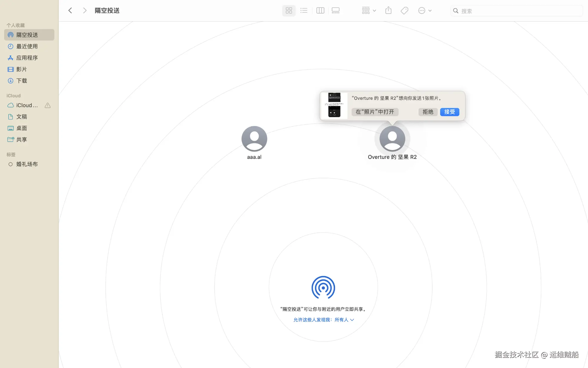Switch to column view
The image size is (588, 368).
(320, 11)
